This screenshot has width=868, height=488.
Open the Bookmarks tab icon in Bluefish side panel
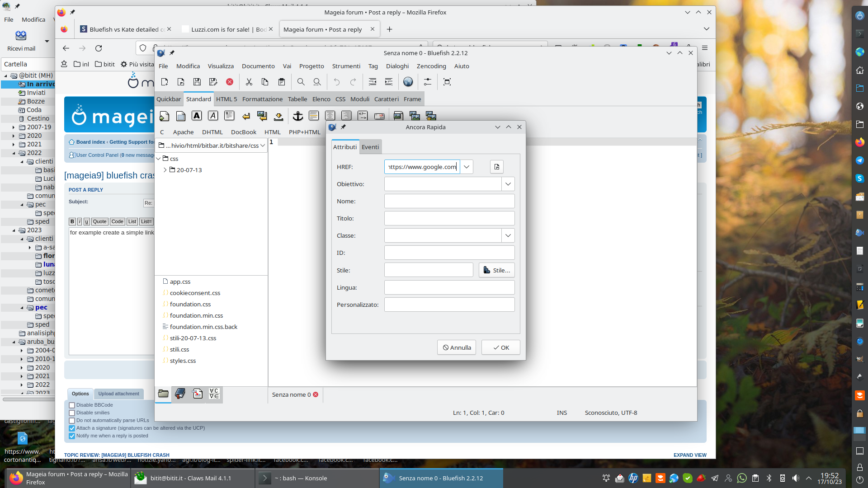(180, 394)
